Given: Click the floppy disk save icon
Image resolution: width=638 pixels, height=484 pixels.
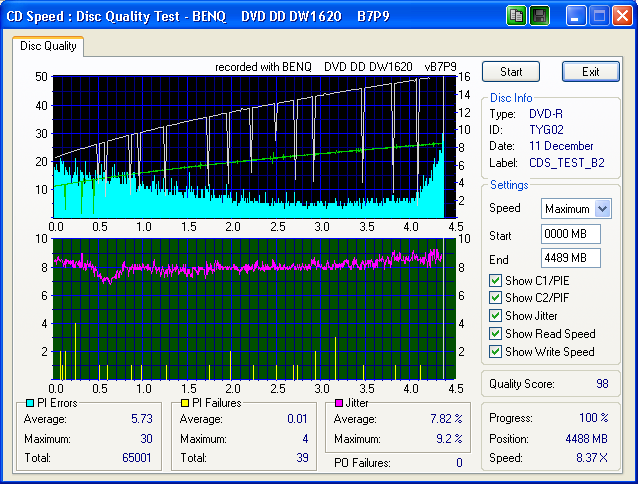Looking at the screenshot, I should [539, 16].
